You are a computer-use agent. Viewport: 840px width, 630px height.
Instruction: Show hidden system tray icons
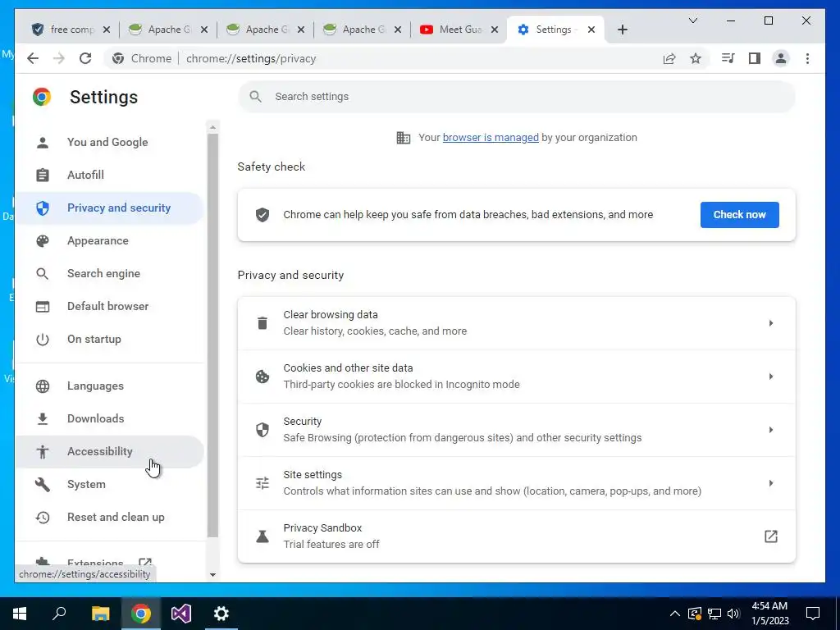[675, 614]
